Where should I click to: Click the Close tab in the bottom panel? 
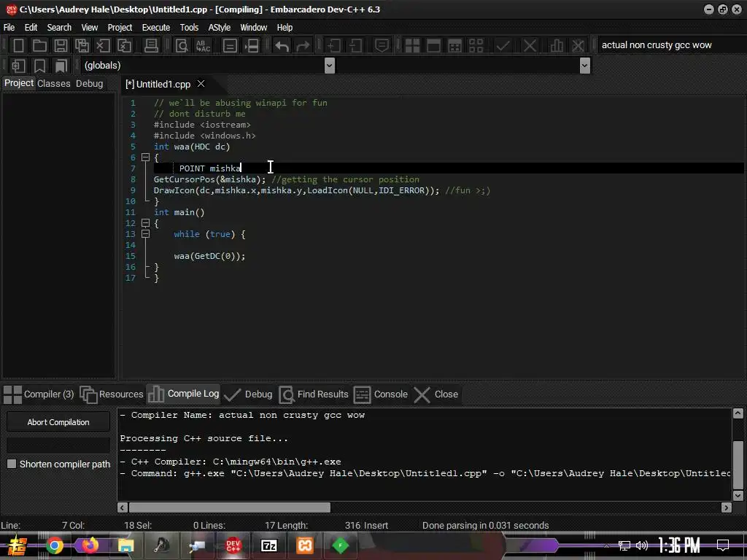[436, 394]
